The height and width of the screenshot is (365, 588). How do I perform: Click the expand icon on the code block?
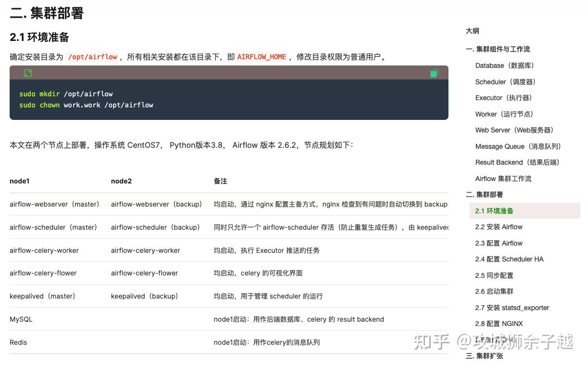point(27,73)
